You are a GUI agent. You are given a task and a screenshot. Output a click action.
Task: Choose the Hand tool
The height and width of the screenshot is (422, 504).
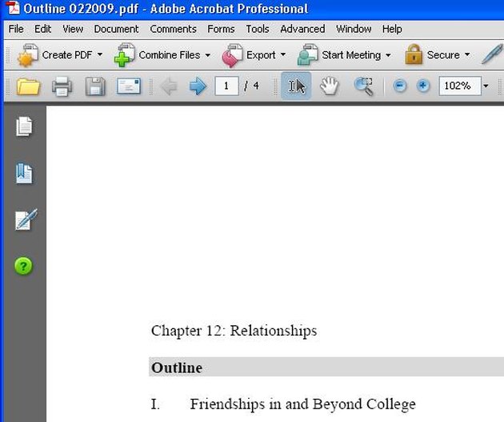point(330,86)
